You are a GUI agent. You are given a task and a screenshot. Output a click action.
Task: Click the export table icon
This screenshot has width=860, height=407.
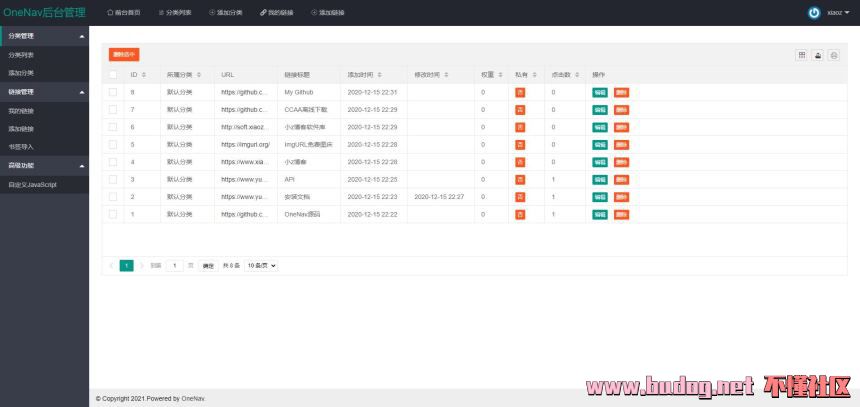point(817,55)
